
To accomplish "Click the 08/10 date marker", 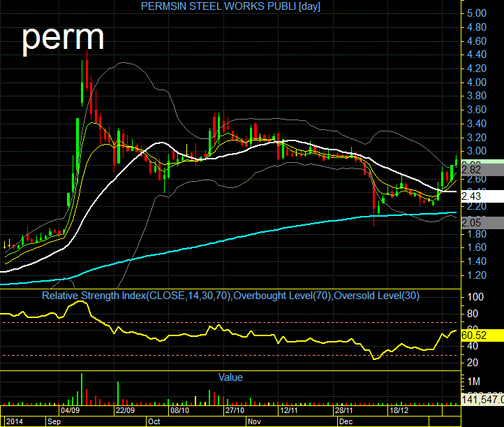I will click(179, 410).
